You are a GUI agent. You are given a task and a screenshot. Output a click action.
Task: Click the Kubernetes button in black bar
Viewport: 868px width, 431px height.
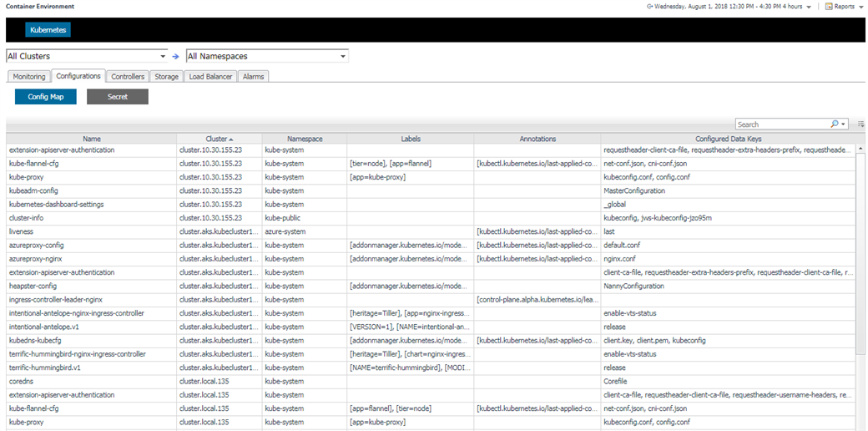(48, 30)
